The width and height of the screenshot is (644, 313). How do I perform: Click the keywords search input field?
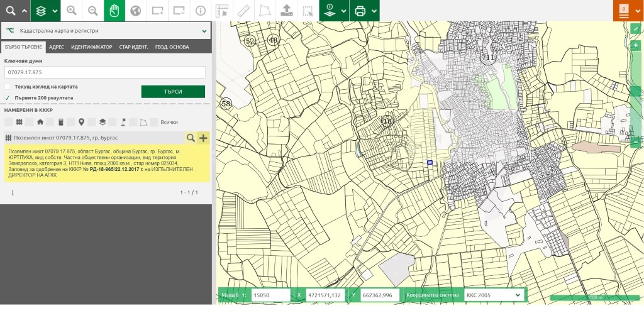pos(105,72)
